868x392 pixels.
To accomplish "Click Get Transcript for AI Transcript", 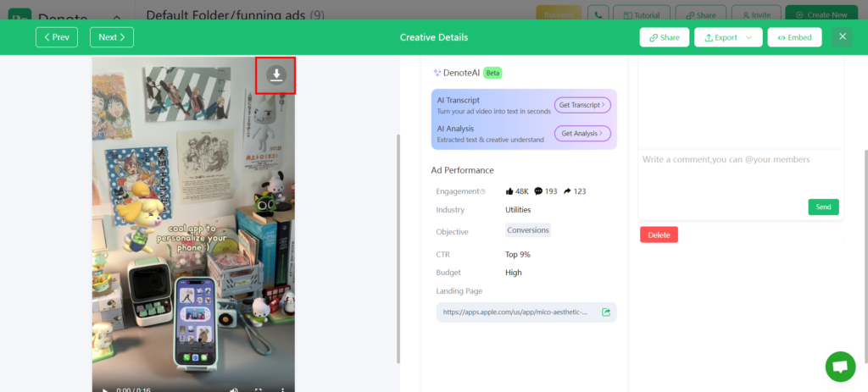I will (582, 105).
